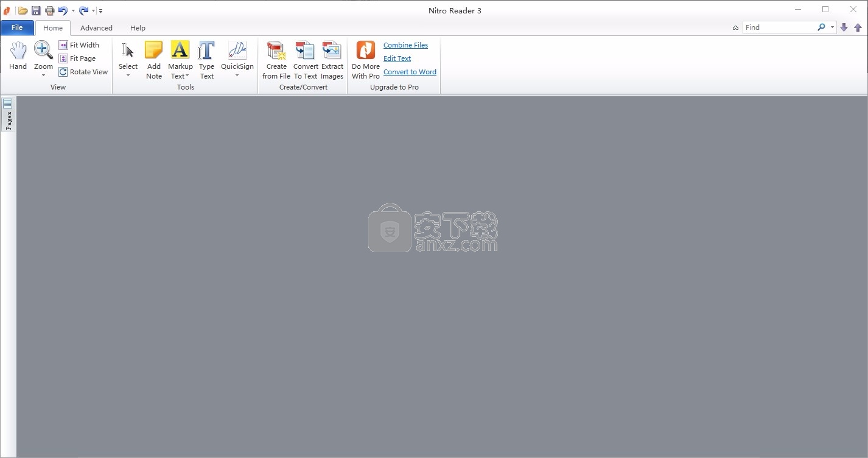Click the magnifier search icon in Find box

tap(821, 27)
